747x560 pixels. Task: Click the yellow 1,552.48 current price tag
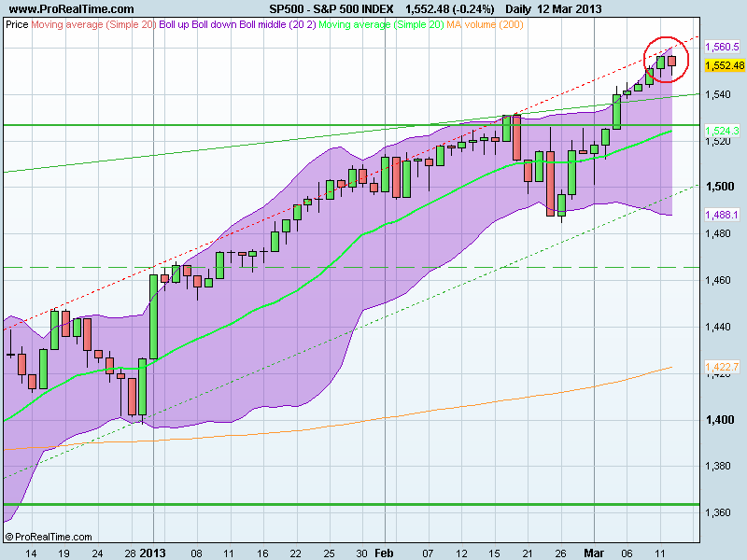click(725, 65)
